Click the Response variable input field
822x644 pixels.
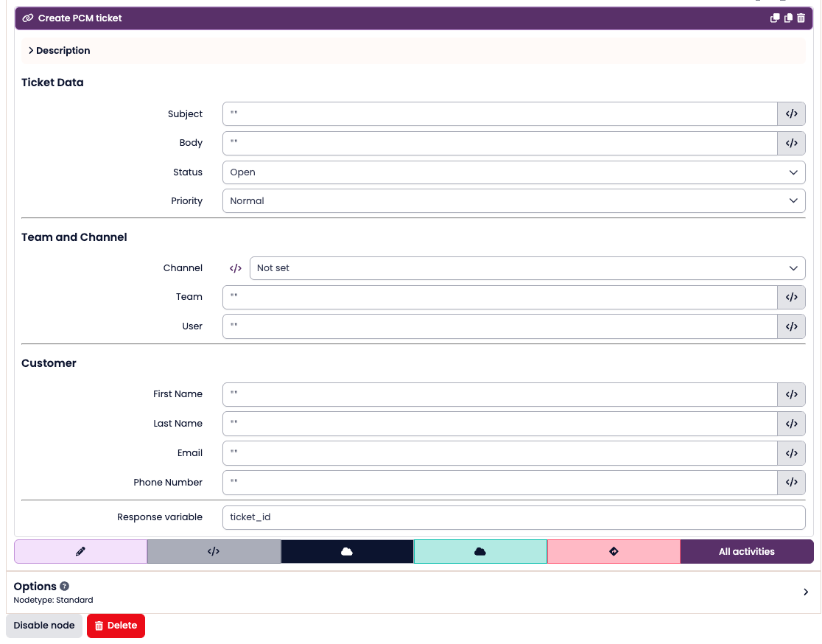(x=513, y=517)
